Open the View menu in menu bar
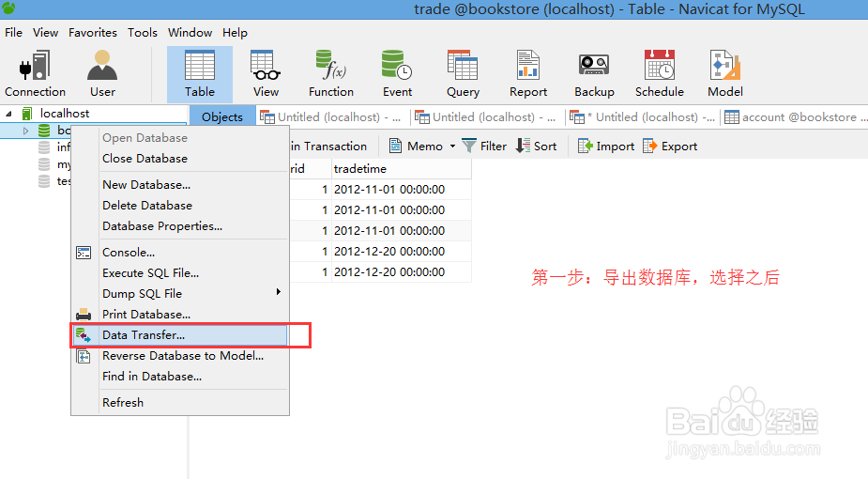Image resolution: width=868 pixels, height=479 pixels. tap(45, 33)
